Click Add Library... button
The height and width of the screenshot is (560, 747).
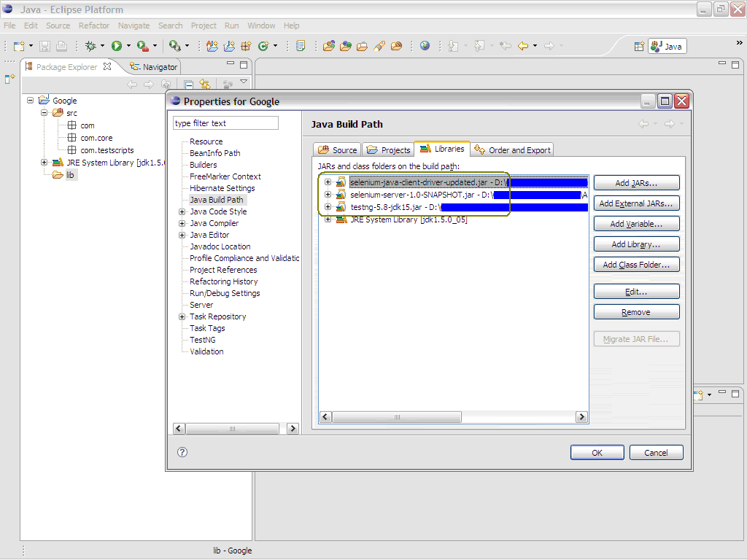click(636, 244)
